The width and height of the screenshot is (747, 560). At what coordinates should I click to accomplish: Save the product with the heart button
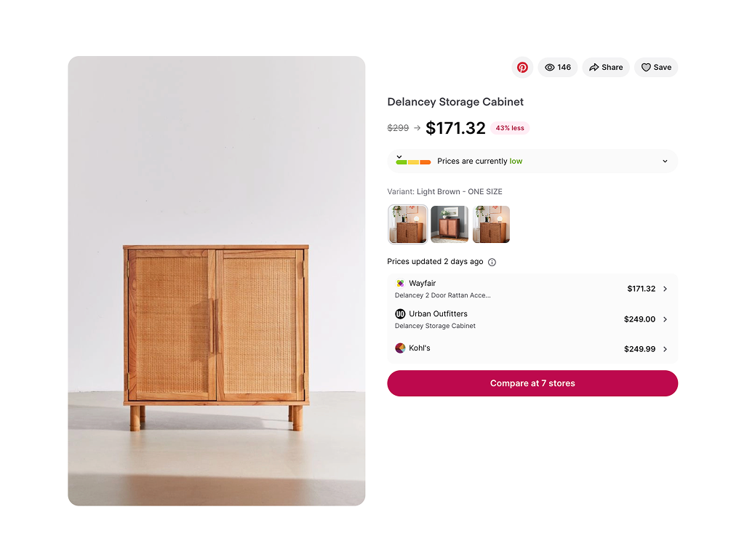tap(655, 68)
